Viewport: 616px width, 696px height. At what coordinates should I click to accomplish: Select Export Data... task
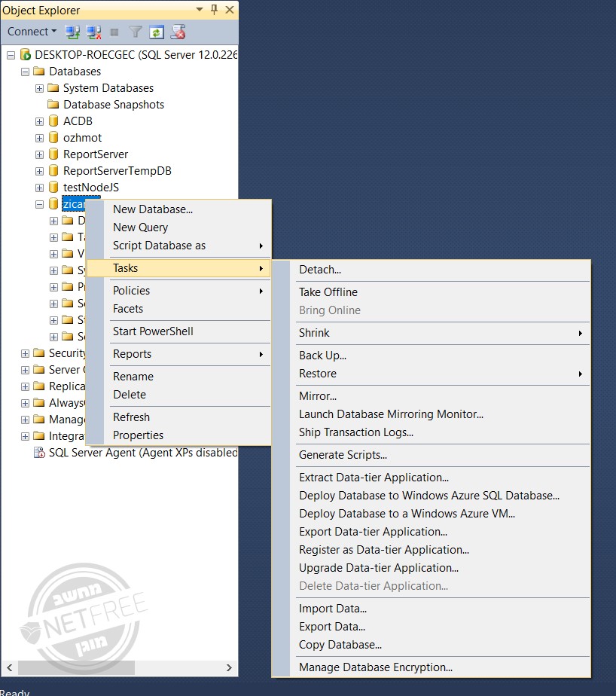432,627
